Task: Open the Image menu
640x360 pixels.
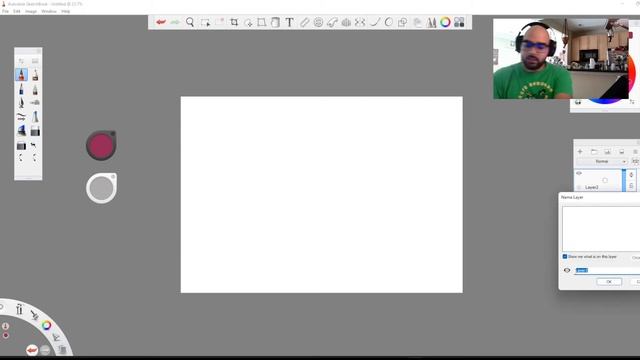Action: 31,11
